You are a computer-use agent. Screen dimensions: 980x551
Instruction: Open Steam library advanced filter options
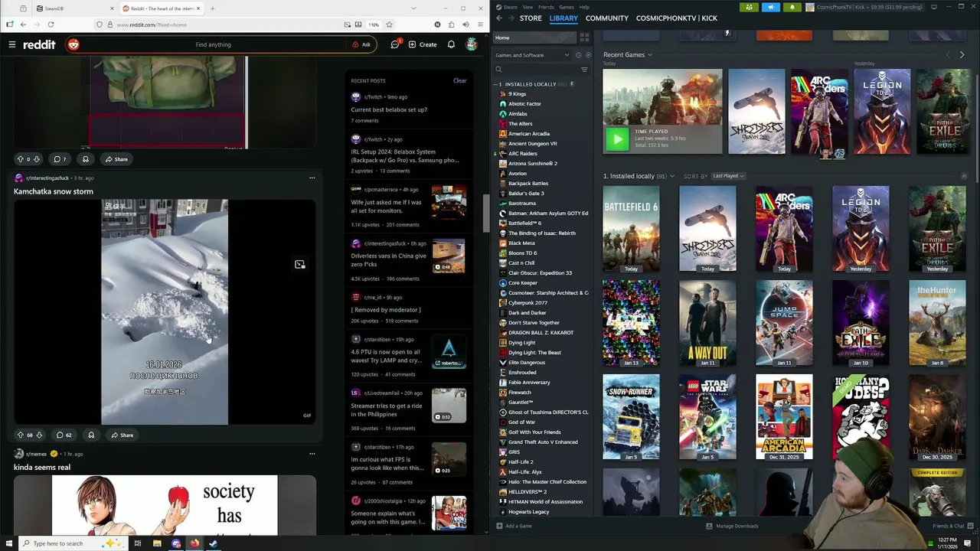(x=584, y=70)
